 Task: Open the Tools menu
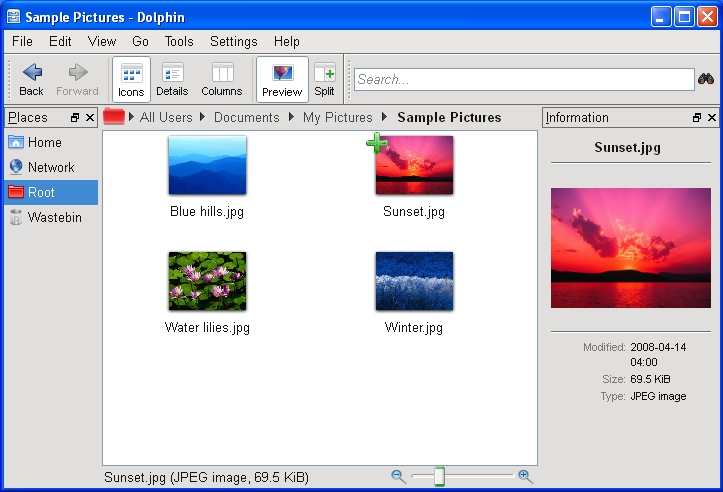179,41
